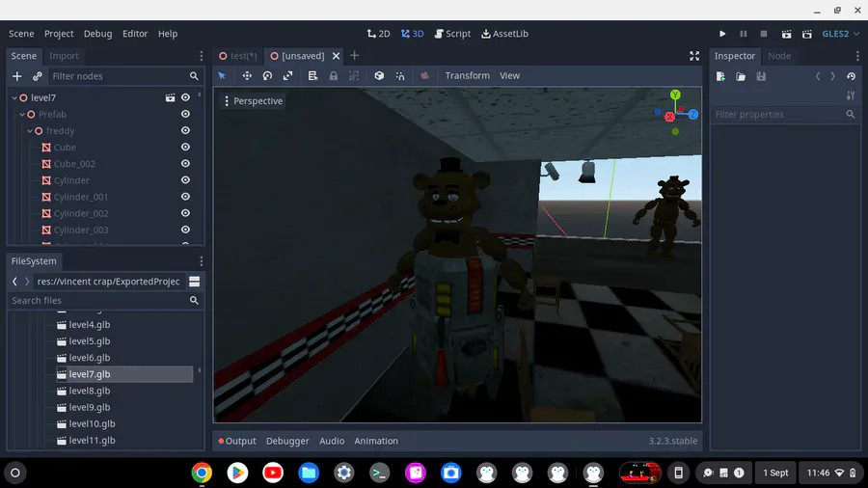Image resolution: width=868 pixels, height=488 pixels.
Task: Switch to the Import tab
Action: 64,56
